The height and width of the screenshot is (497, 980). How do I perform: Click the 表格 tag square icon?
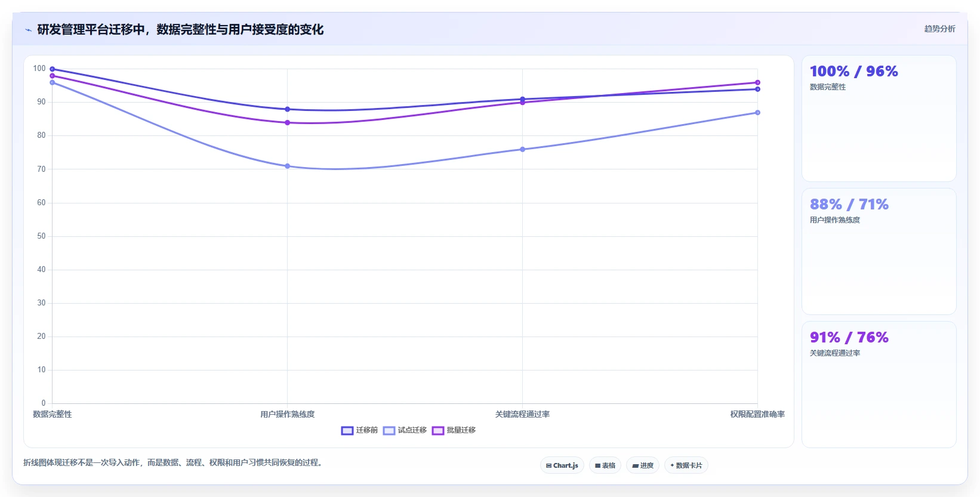[597, 466]
